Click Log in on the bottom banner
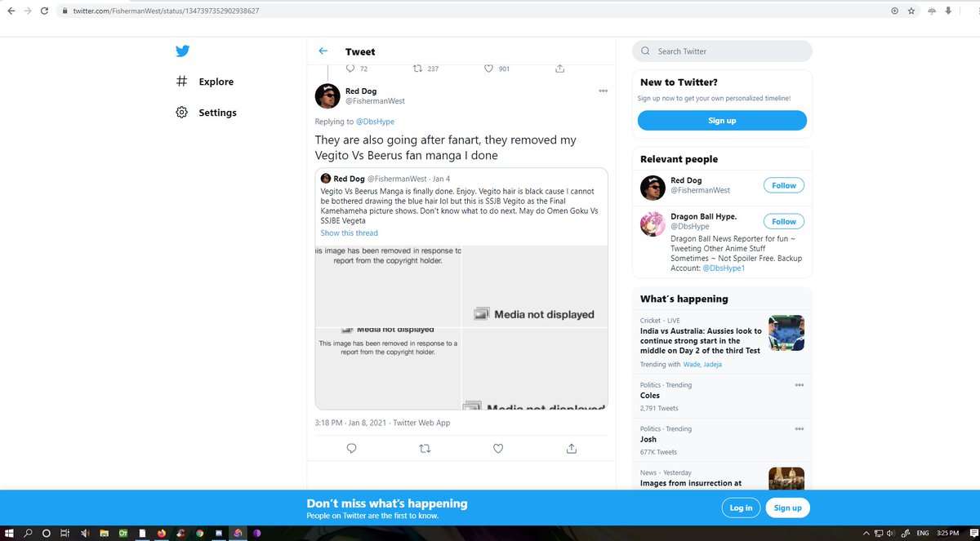The image size is (980, 541). point(741,508)
